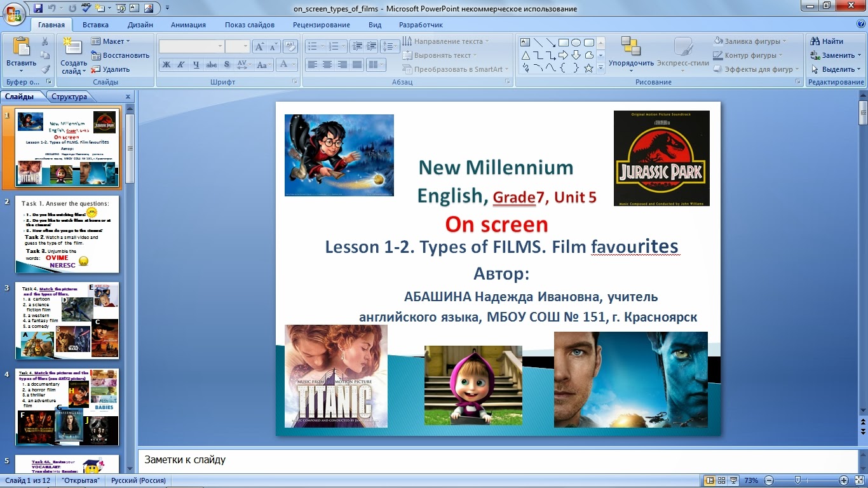The height and width of the screenshot is (488, 868).
Task: Toggle underline (Ч) formatting
Action: 196,64
